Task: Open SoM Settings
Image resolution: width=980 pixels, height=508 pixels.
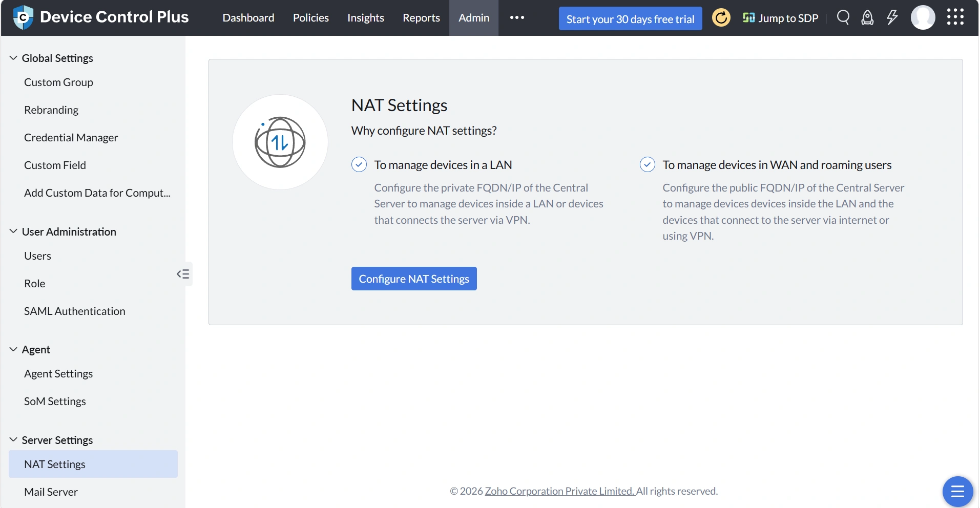Action: [x=55, y=401]
